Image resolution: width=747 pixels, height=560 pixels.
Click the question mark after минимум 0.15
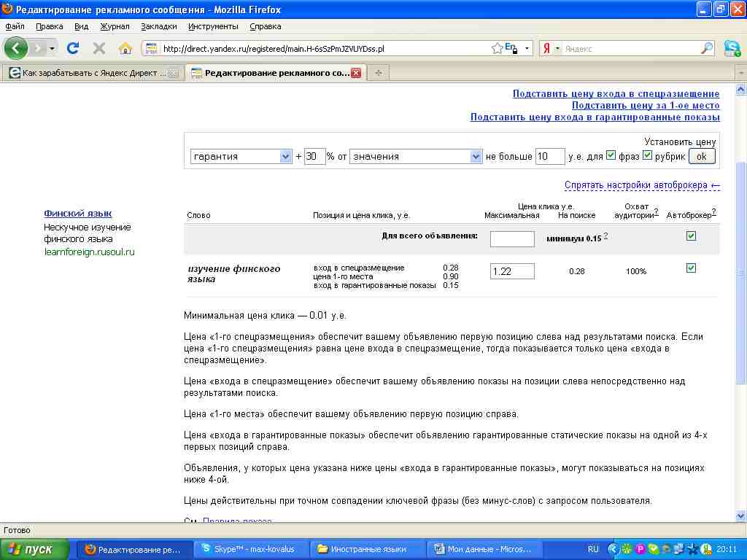pyautogui.click(x=605, y=236)
